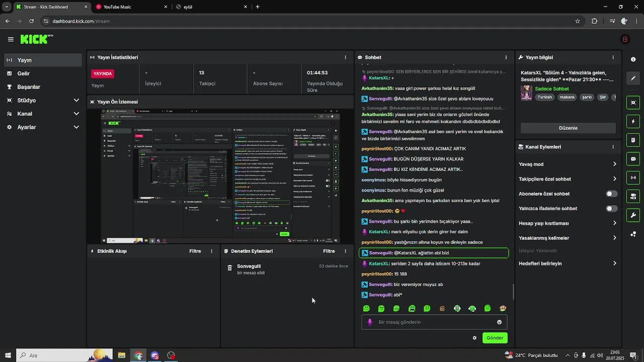Click the chat panel scrollbar

tap(513, 292)
